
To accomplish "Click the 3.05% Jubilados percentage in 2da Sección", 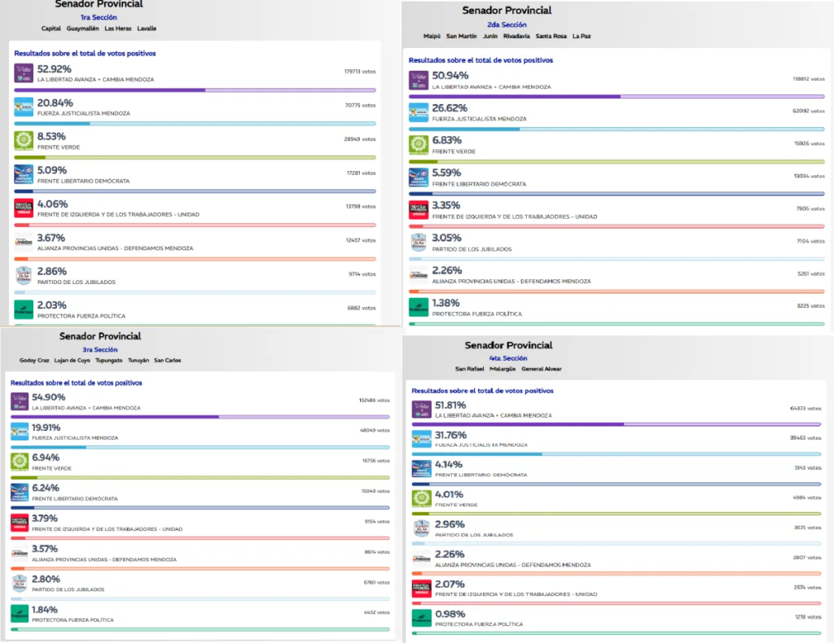I will point(447,239).
